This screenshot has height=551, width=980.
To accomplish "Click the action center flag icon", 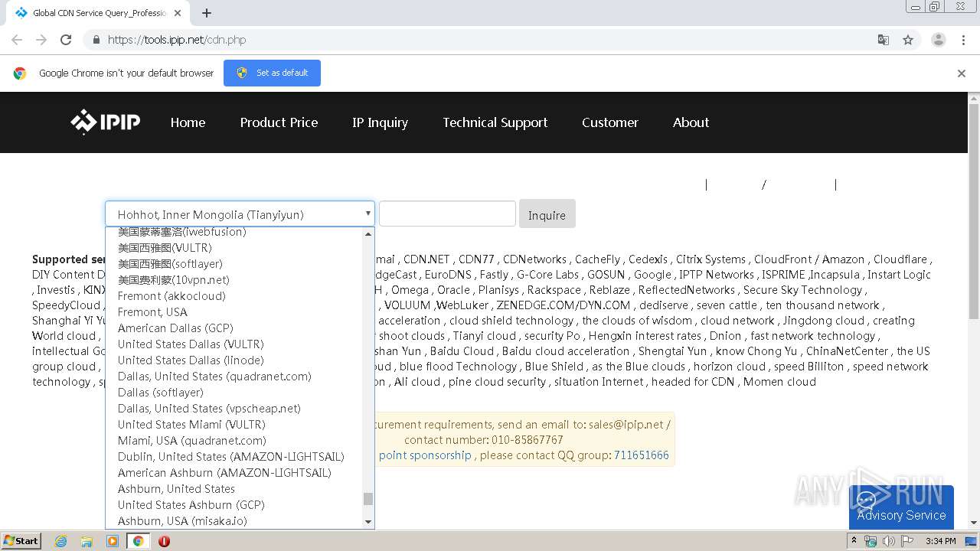I will tap(906, 541).
